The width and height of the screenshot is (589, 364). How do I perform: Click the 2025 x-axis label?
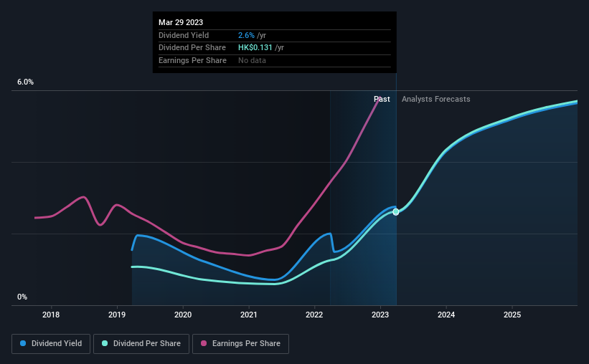[512, 315]
